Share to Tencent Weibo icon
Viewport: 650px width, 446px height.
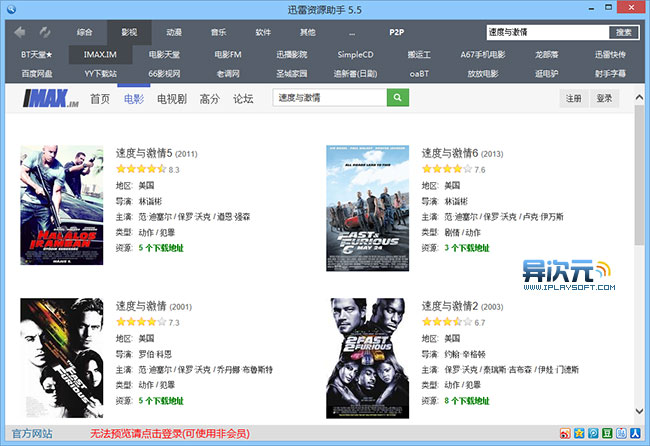[x=593, y=434]
